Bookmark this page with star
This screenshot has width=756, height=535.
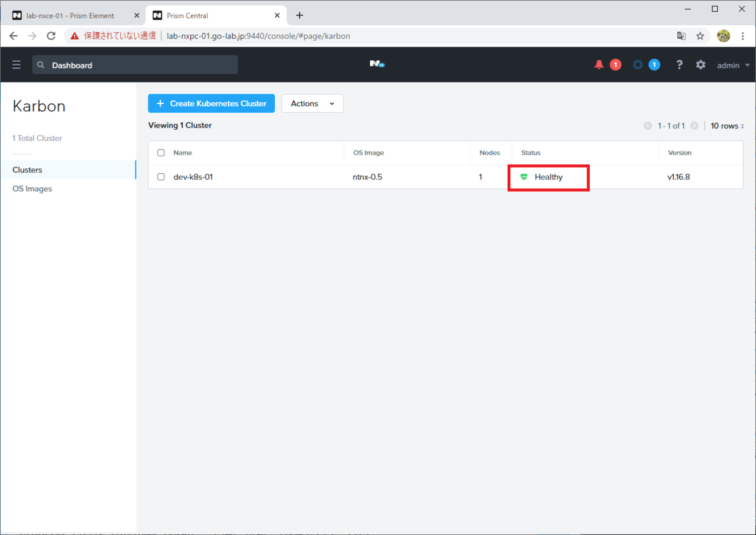pos(700,36)
